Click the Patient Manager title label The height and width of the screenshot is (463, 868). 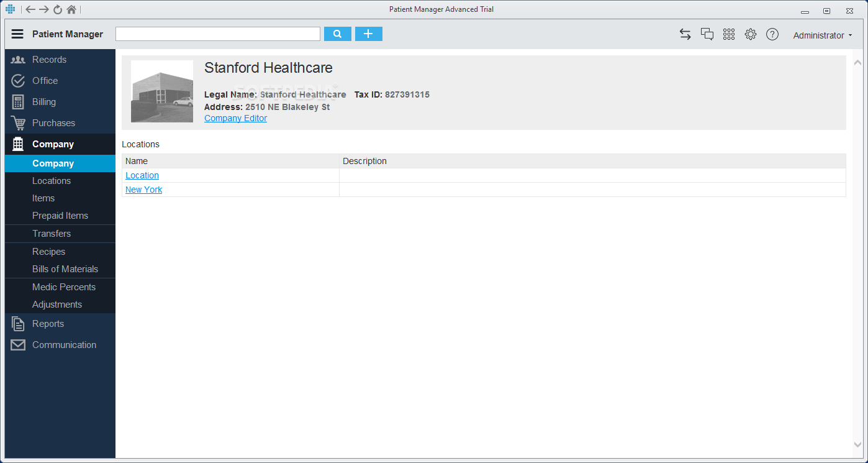coord(68,34)
